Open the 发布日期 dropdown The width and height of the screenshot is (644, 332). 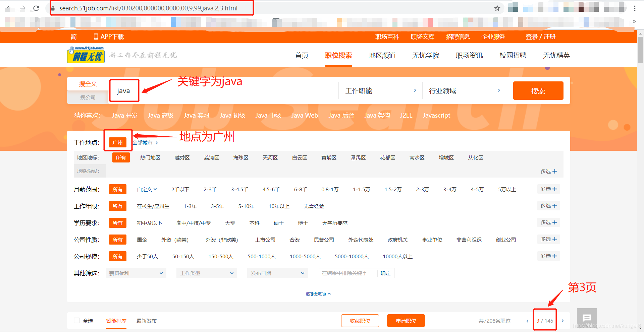pyautogui.click(x=277, y=273)
